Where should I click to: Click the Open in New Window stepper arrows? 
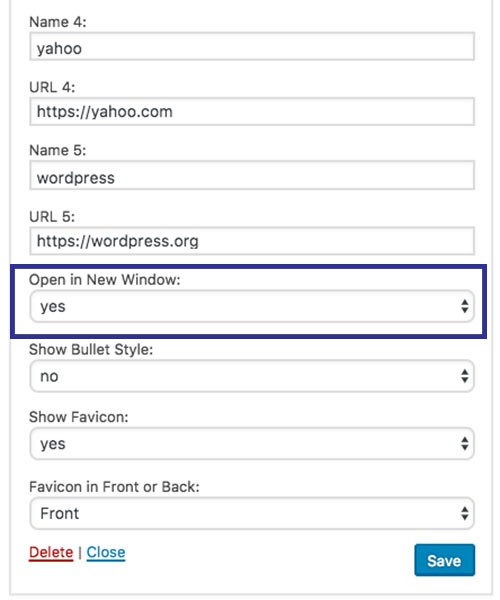tap(464, 306)
